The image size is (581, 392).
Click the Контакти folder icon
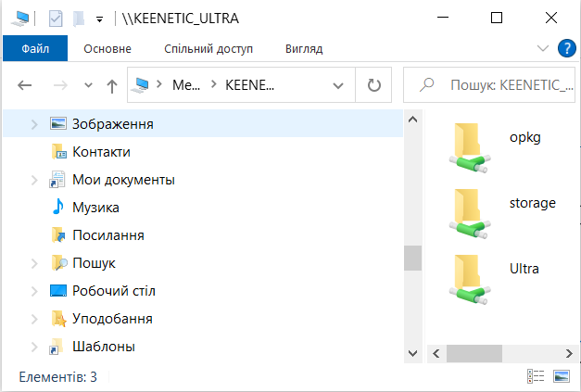[58, 152]
